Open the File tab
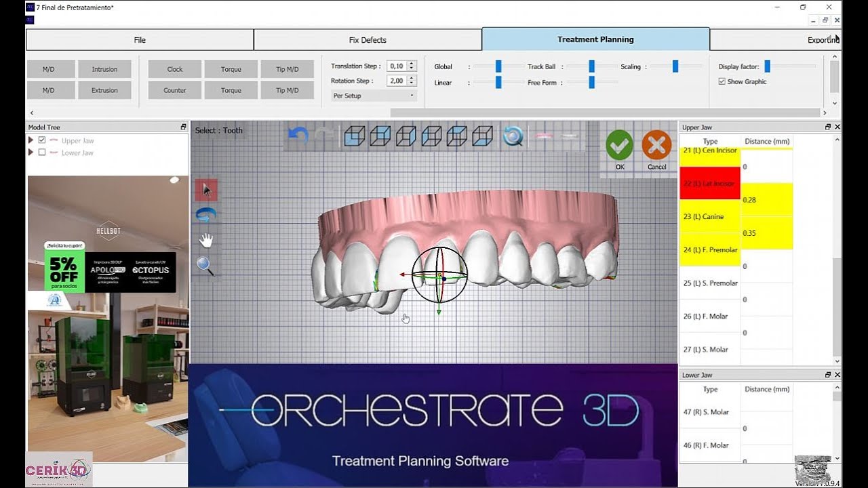Image resolution: width=868 pixels, height=488 pixels. coord(140,40)
